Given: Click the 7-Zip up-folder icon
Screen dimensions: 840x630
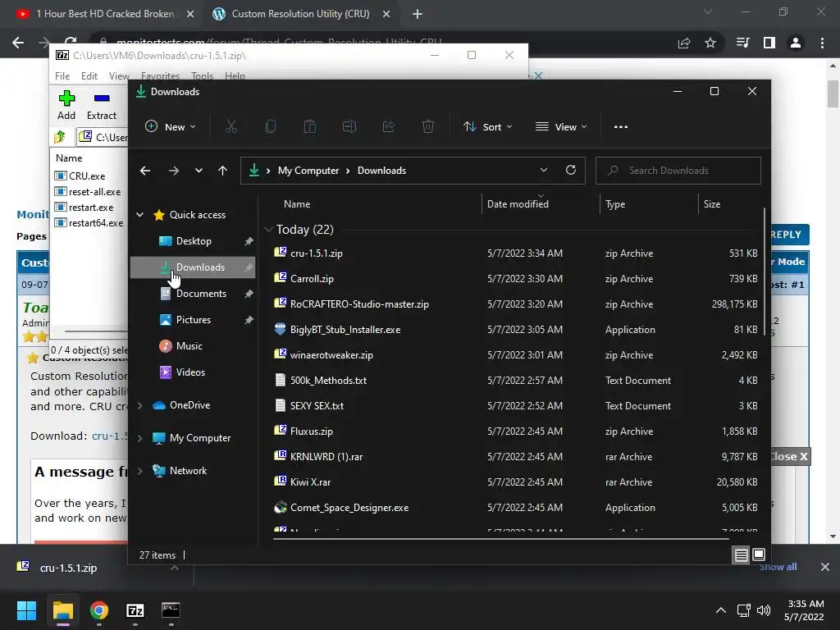Looking at the screenshot, I should pos(60,137).
